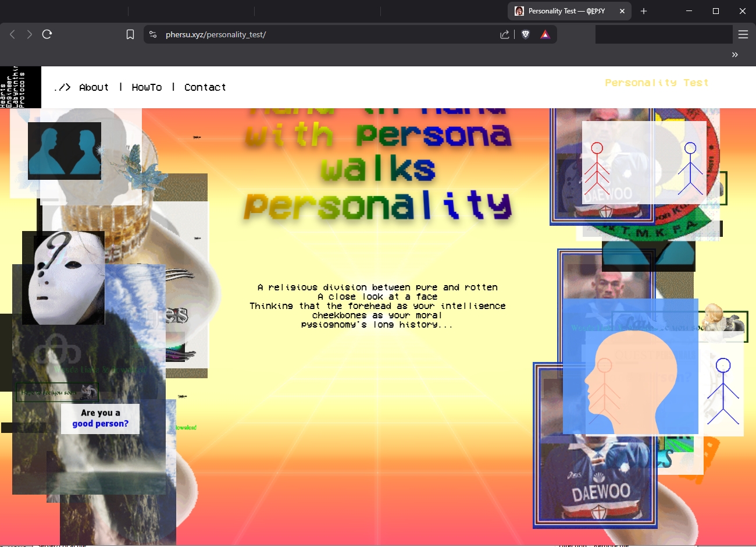The width and height of the screenshot is (756, 547).
Task: Open a new browser tab
Action: coord(644,11)
